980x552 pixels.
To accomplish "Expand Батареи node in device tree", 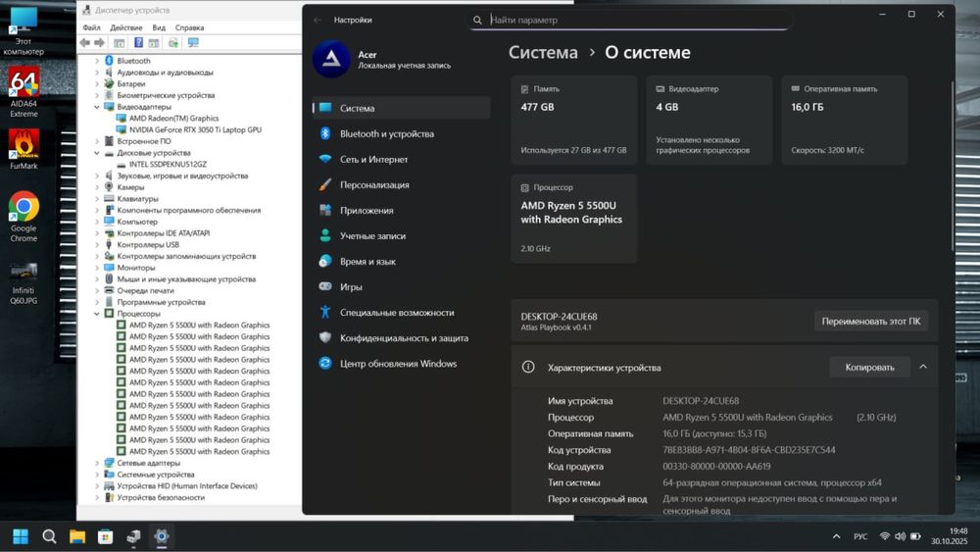I will (x=97, y=83).
